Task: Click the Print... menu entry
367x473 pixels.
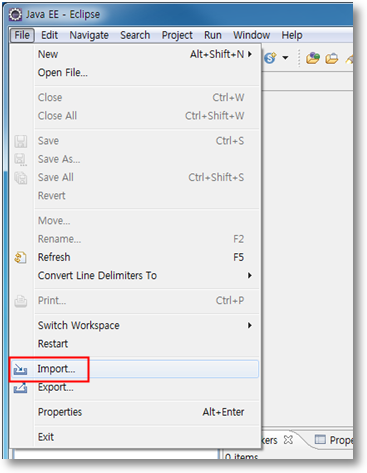Action: coord(135,300)
